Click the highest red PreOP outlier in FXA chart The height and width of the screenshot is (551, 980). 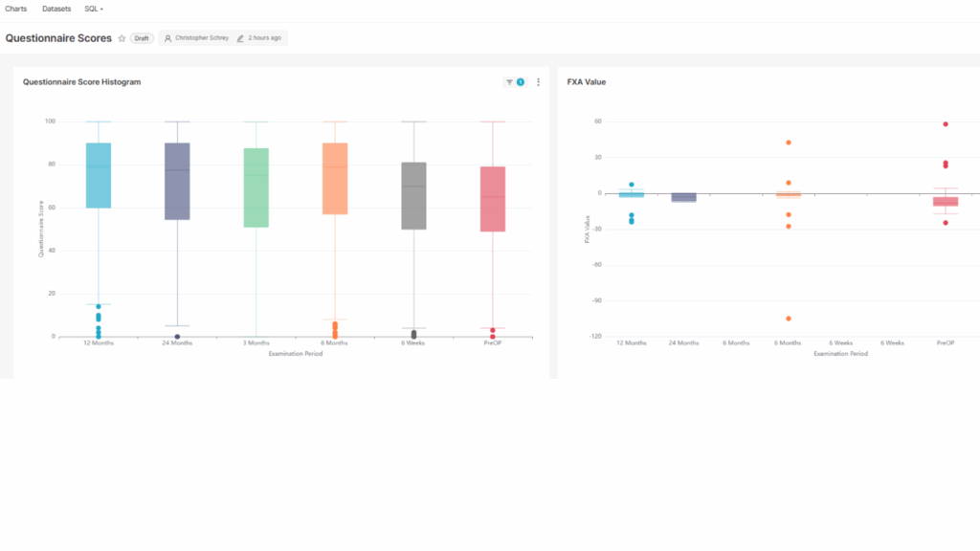tap(946, 124)
